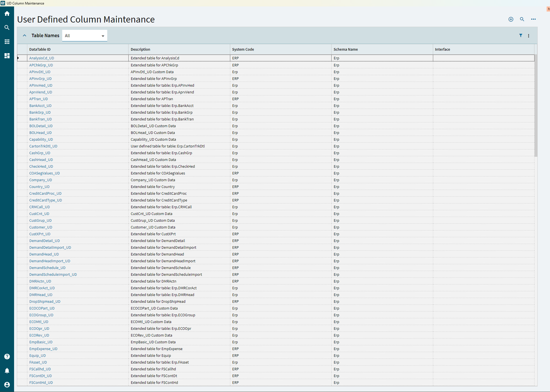The image size is (550, 392).
Task: Open the help question mark icon
Action: (7, 357)
